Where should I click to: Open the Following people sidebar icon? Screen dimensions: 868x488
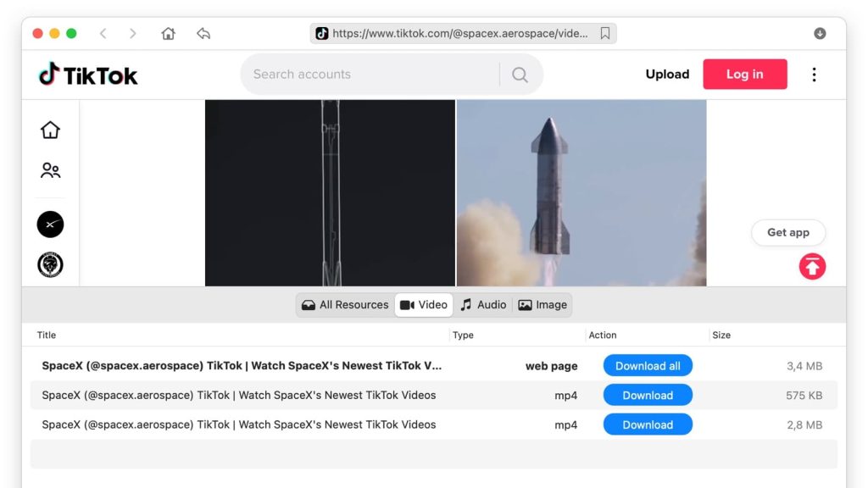(50, 170)
